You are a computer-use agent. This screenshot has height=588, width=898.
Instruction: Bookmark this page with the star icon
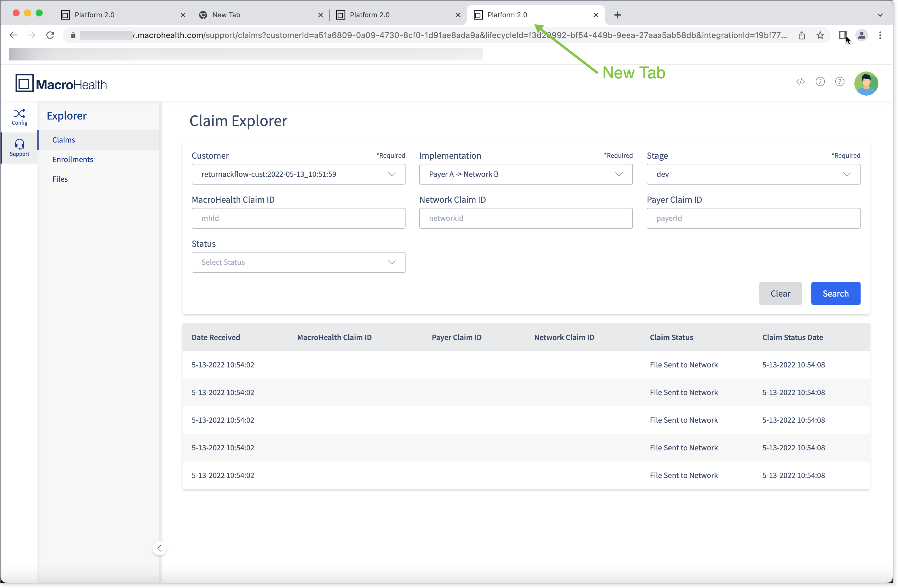(820, 35)
